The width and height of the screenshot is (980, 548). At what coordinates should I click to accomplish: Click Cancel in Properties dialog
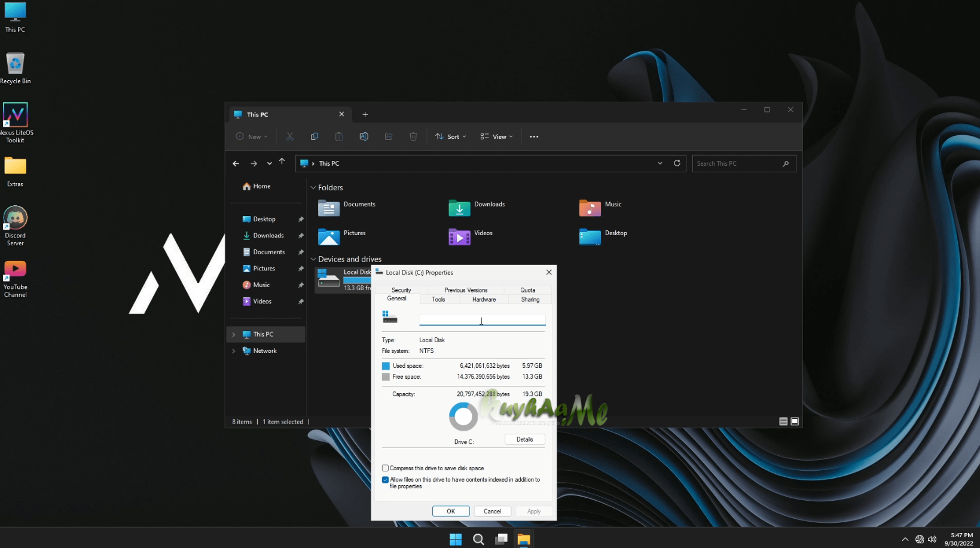(x=492, y=511)
